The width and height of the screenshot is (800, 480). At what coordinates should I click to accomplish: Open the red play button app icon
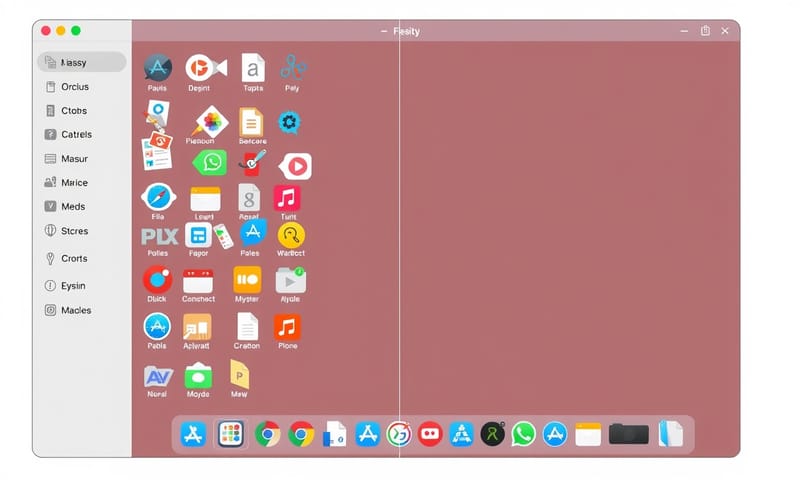pos(295,166)
